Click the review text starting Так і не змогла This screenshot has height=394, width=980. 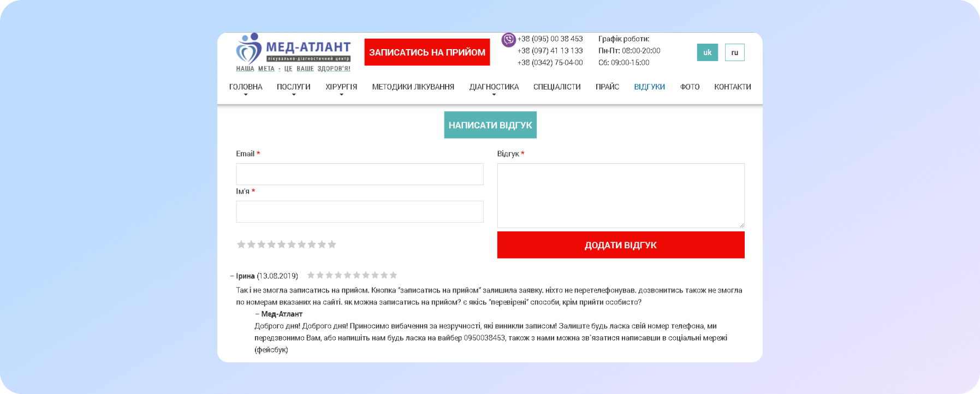489,296
